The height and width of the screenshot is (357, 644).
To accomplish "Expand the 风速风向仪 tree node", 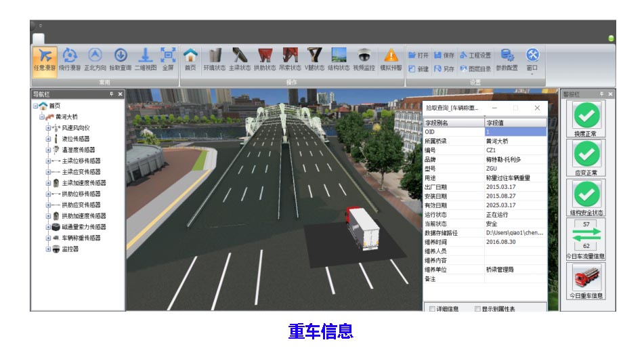I will tap(48, 127).
